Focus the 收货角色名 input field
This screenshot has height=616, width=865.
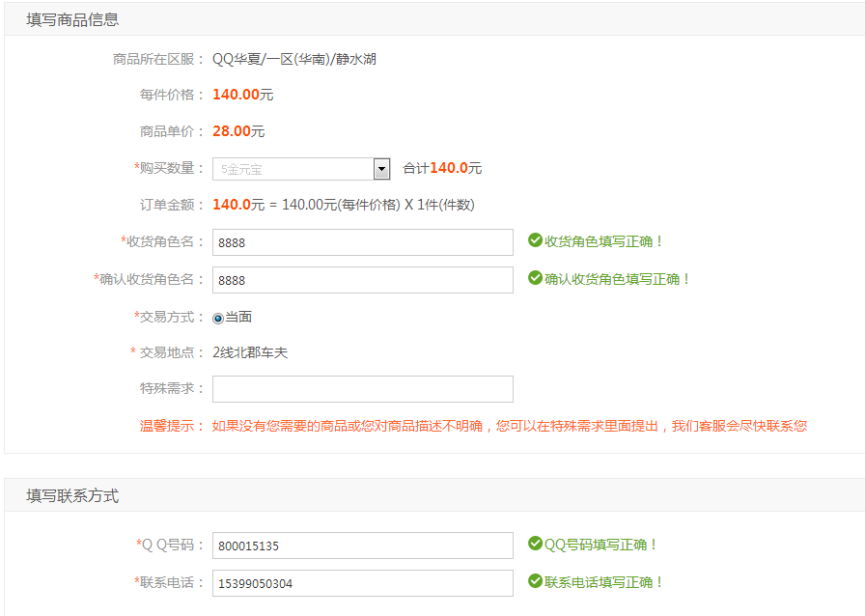[x=362, y=242]
